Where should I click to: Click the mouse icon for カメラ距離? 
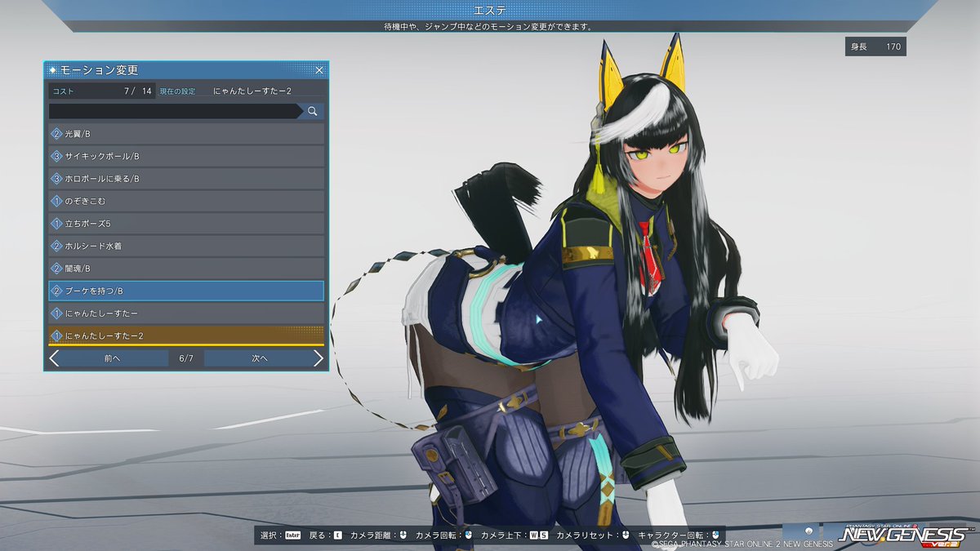point(403,535)
